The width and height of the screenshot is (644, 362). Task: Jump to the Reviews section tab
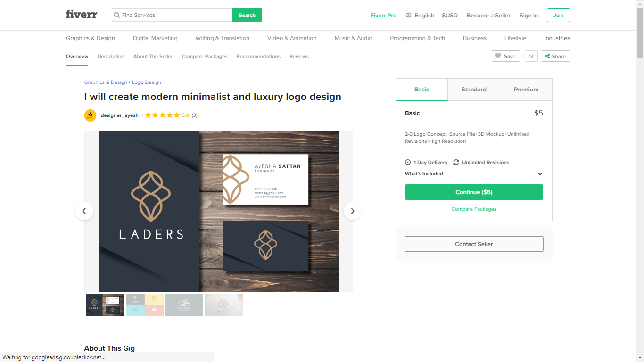point(299,56)
